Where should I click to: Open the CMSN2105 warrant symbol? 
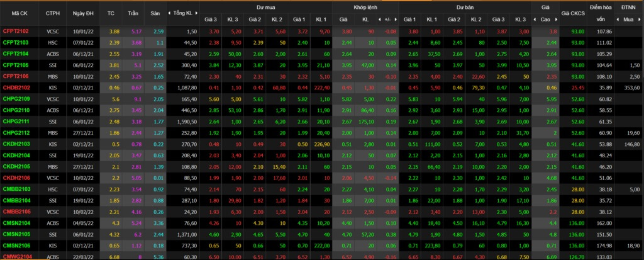pos(16,234)
